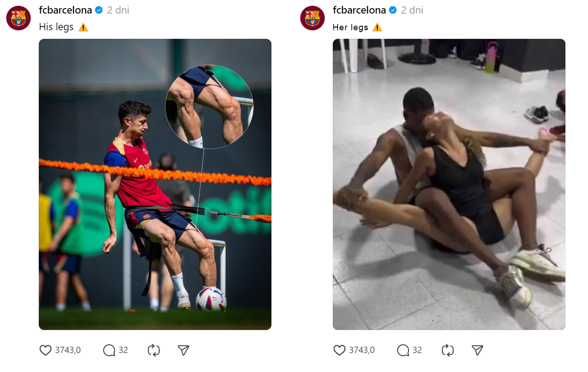Screen dimensions: 588x372
Task: Click the FC Barcelona avatar on the left post
Action: 18,18
